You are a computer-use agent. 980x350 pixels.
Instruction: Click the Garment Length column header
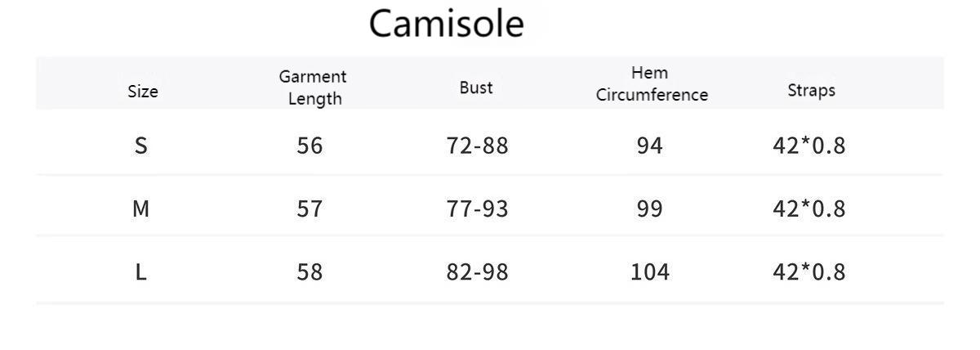[x=314, y=87]
